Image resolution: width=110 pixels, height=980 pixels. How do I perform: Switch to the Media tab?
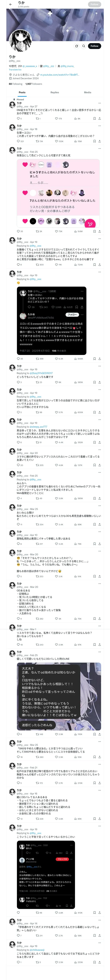point(88,92)
